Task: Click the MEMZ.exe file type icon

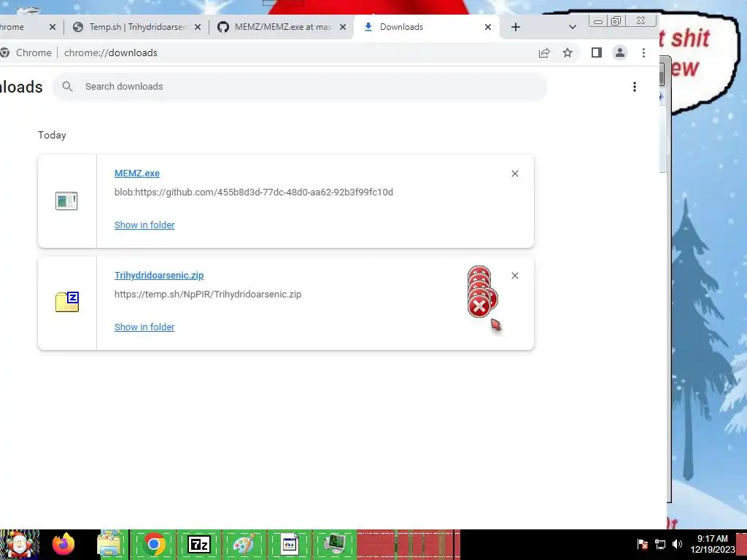Action: click(66, 201)
